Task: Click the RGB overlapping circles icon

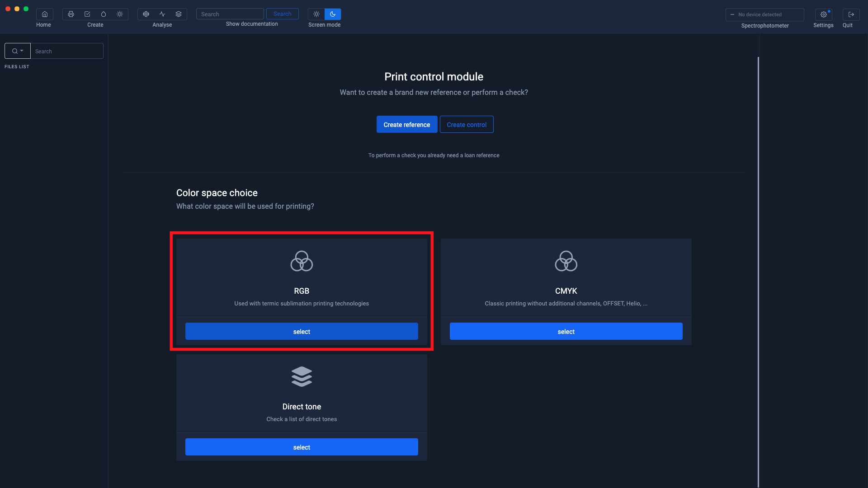Action: pos(302,261)
